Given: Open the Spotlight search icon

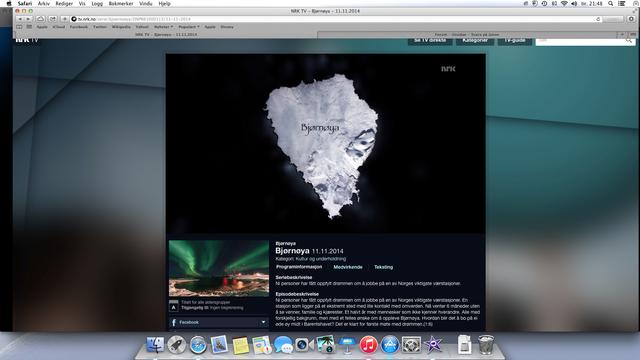Looking at the screenshot, I should tap(611, 3).
